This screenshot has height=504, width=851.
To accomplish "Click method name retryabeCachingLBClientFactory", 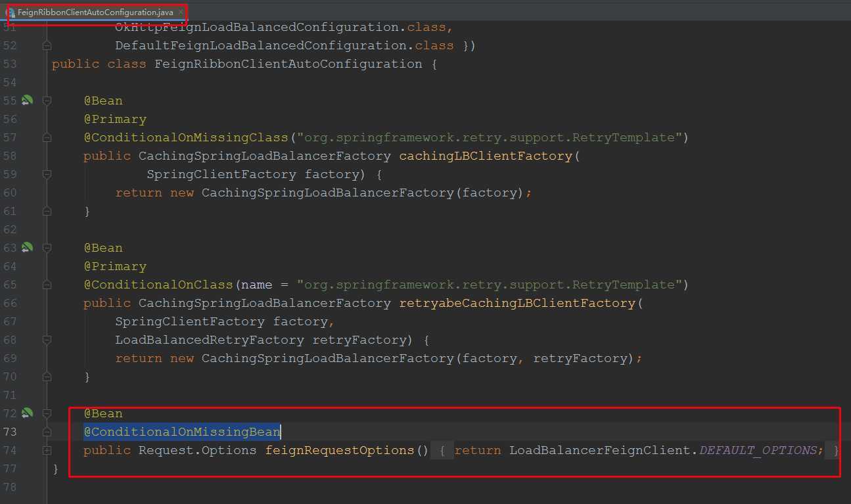I will 517,303.
